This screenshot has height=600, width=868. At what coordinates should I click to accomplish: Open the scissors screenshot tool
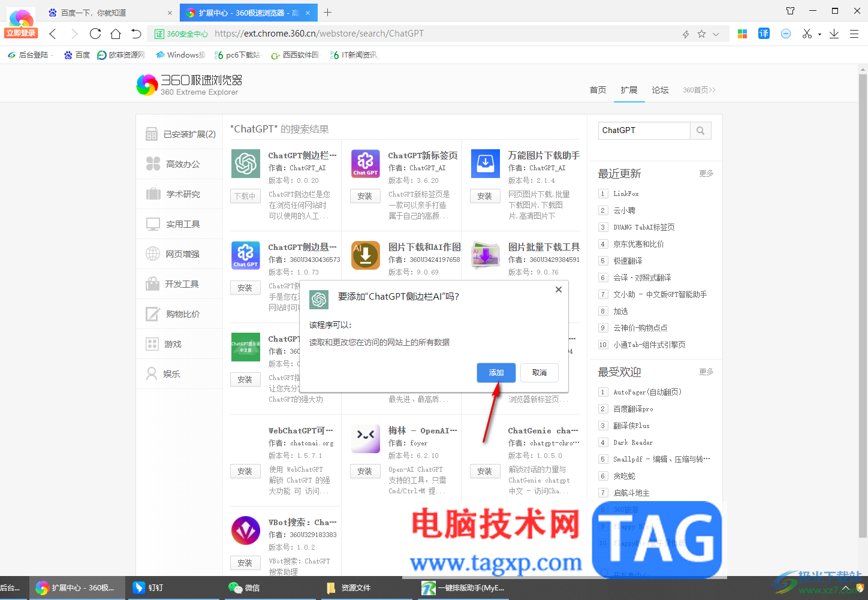point(807,34)
